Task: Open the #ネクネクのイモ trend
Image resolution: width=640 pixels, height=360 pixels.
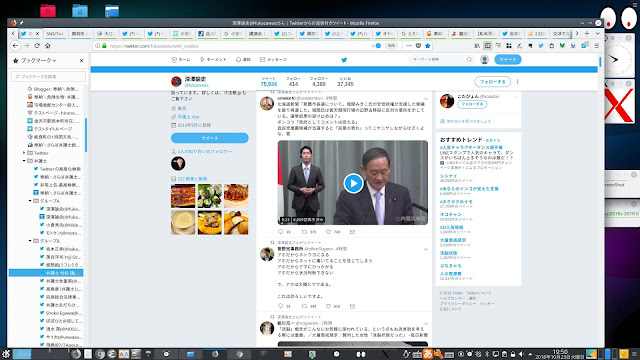Action: (x=456, y=202)
